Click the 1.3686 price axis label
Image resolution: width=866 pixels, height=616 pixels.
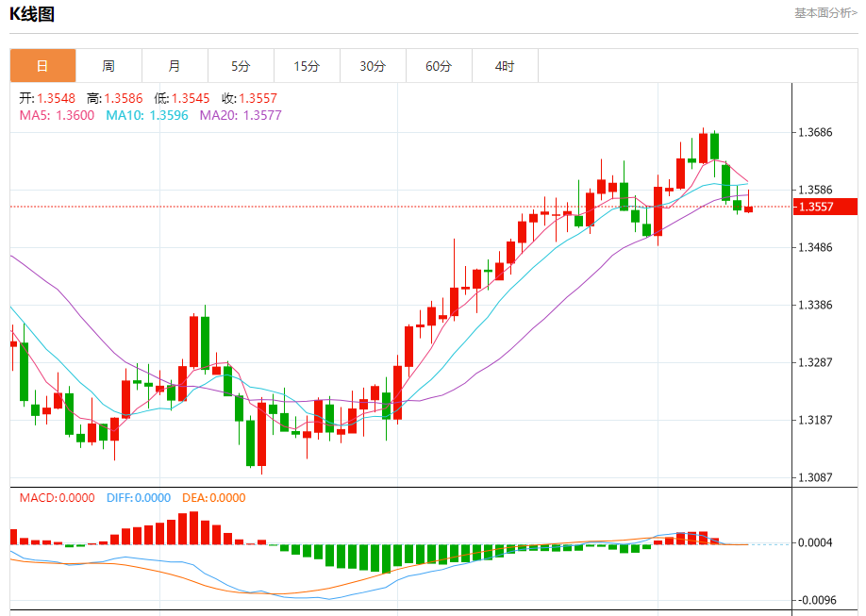point(815,133)
